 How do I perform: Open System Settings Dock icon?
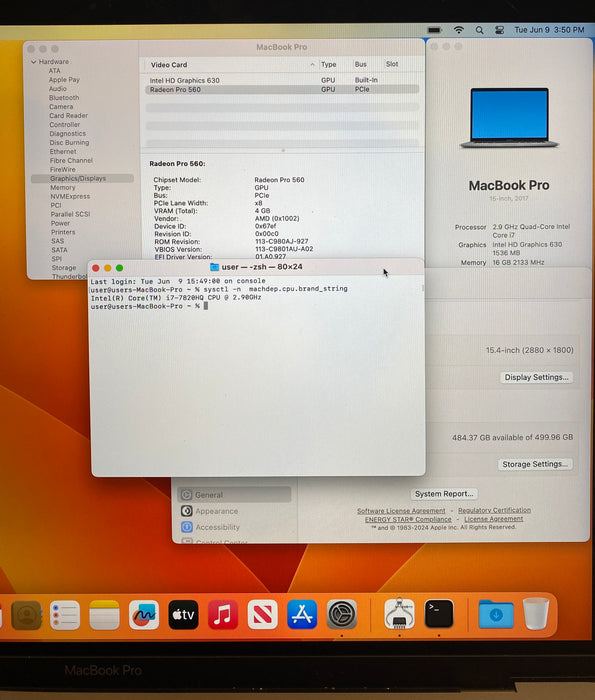tap(341, 615)
